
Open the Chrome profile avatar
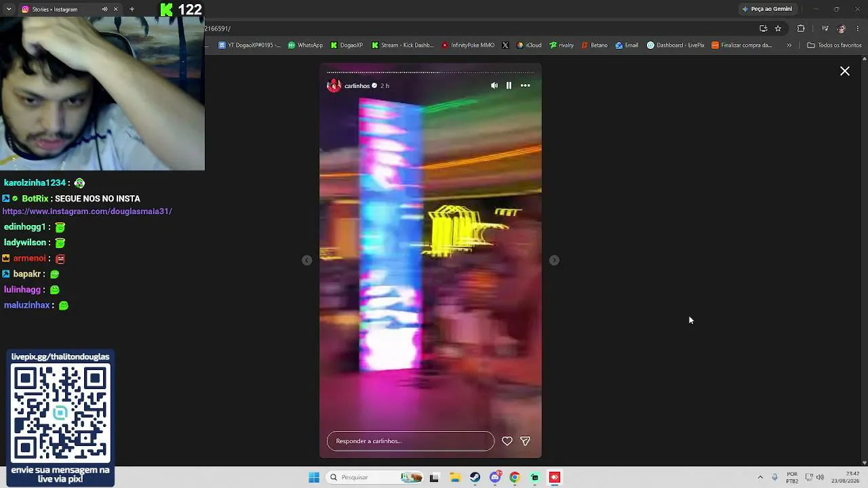click(842, 28)
